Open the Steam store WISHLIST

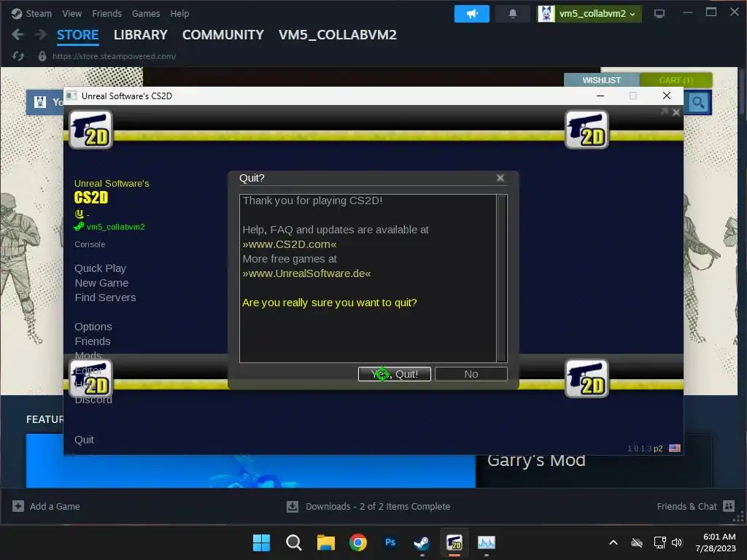click(x=601, y=80)
